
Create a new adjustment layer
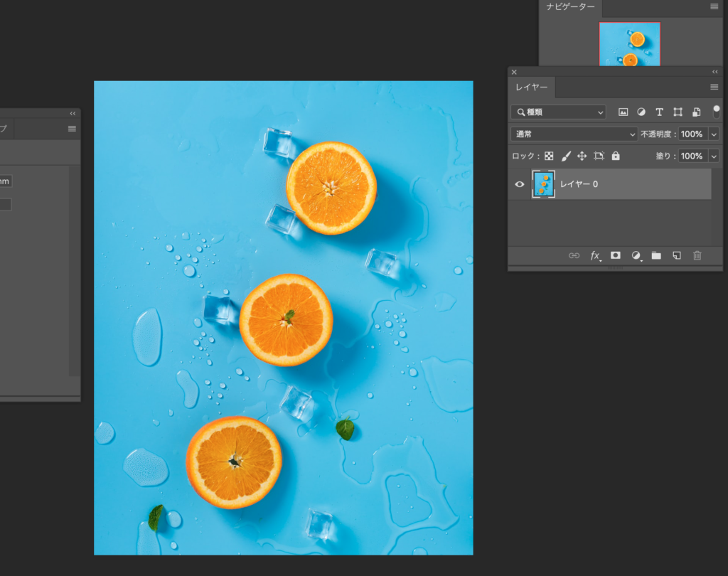click(636, 255)
